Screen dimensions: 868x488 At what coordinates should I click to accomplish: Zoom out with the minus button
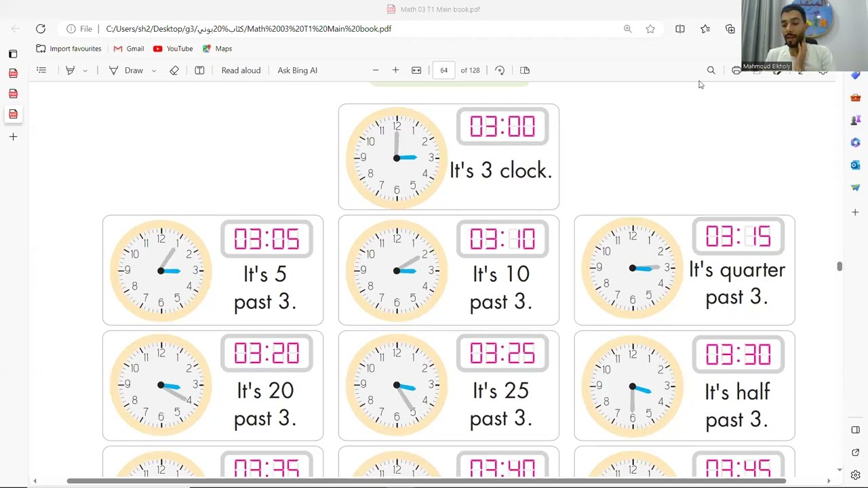(375, 70)
